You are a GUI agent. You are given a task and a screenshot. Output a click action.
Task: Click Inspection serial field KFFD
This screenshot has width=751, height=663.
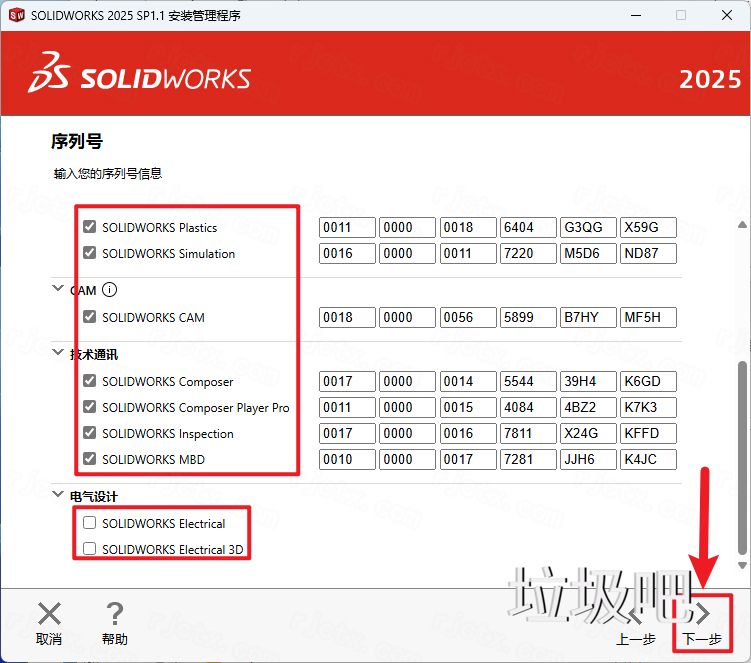(x=649, y=434)
